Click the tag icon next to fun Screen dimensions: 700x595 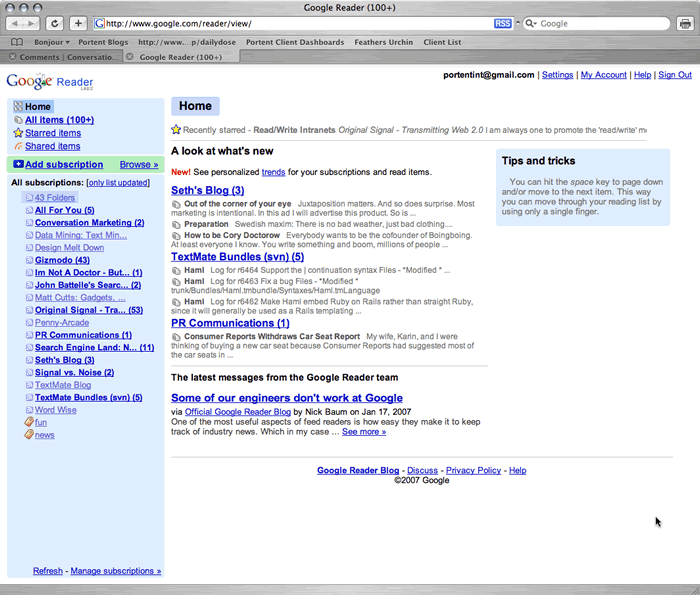29,421
